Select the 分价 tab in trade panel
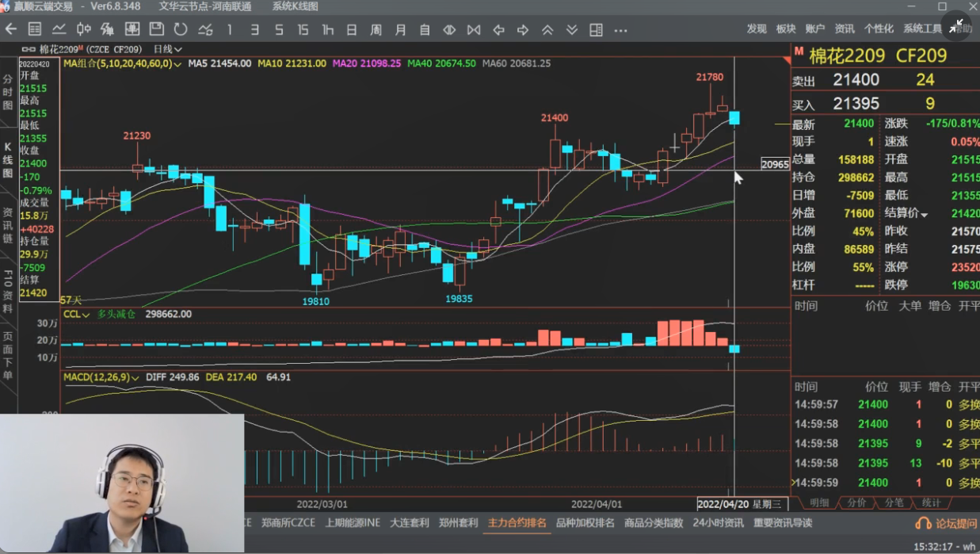The height and width of the screenshot is (554, 980). coord(857,502)
